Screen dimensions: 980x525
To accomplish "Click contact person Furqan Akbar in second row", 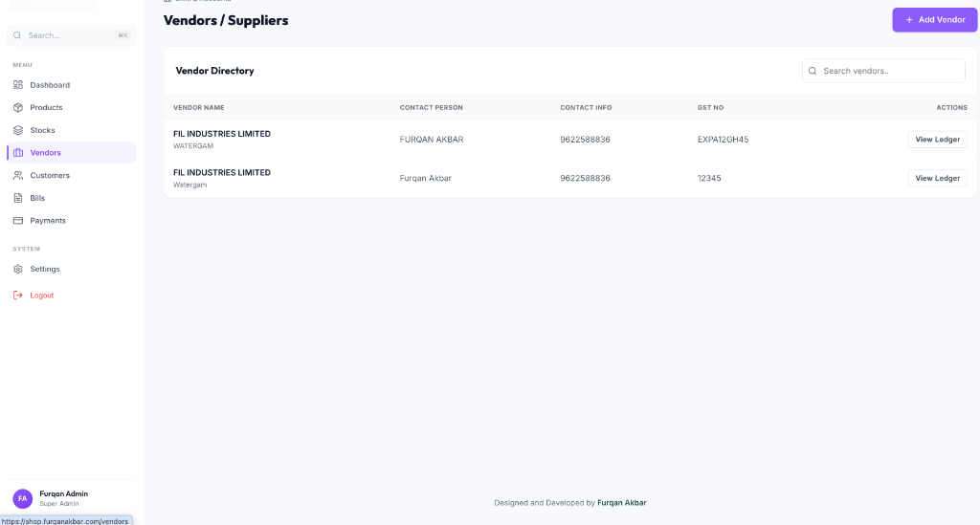I will (x=426, y=178).
